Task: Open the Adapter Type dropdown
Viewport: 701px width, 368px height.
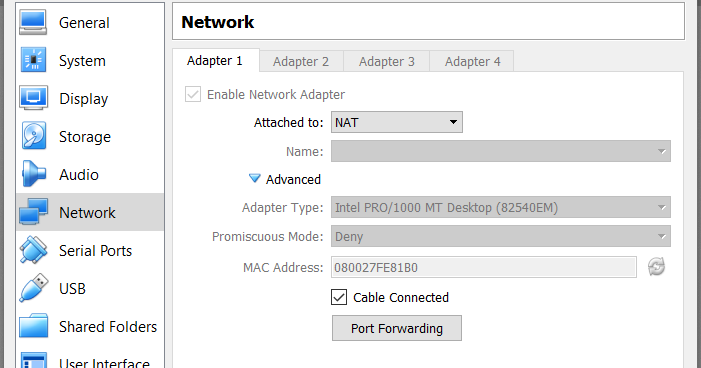Action: click(501, 207)
